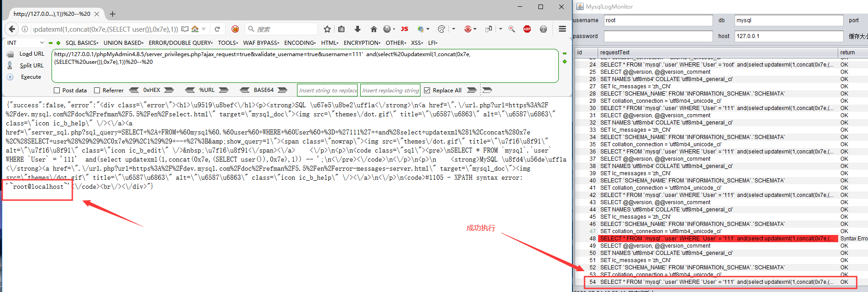Image resolution: width=868 pixels, height=292 pixels.
Task: Open the SQL BASICS dropdown menu
Action: click(x=82, y=43)
